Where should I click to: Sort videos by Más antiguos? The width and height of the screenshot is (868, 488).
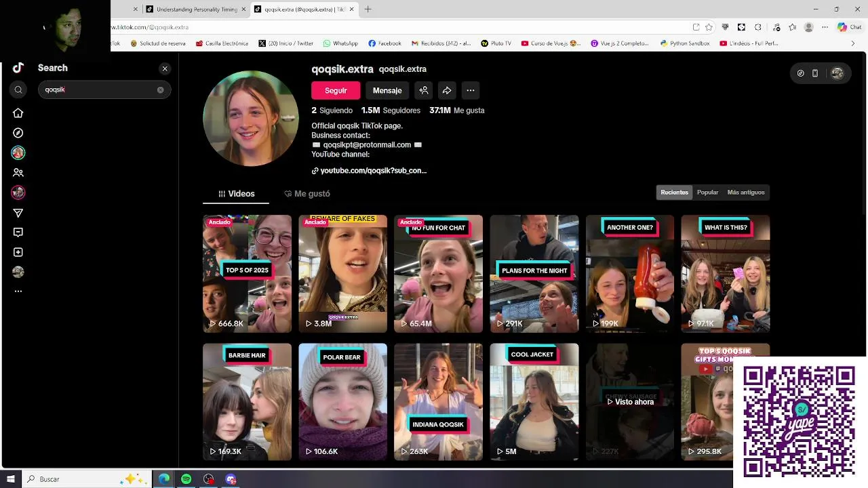(746, 192)
